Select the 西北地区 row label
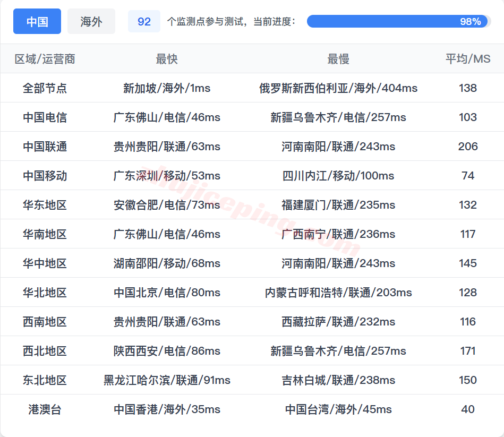The height and width of the screenshot is (437, 504). click(45, 351)
